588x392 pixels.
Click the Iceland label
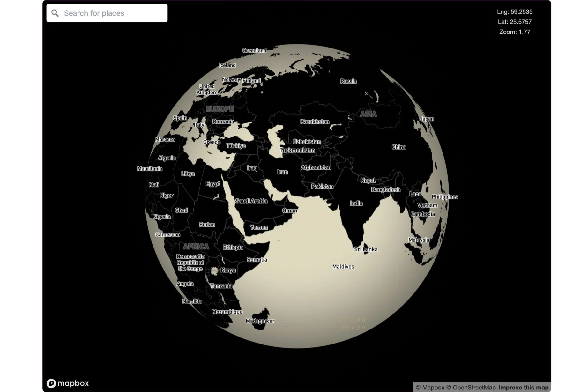227,65
